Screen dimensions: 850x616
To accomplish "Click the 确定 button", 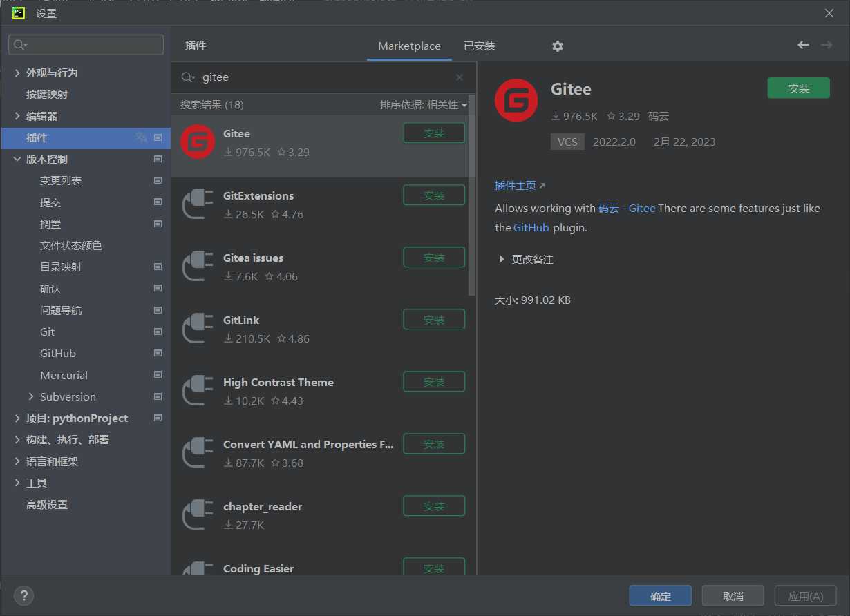I will [660, 596].
